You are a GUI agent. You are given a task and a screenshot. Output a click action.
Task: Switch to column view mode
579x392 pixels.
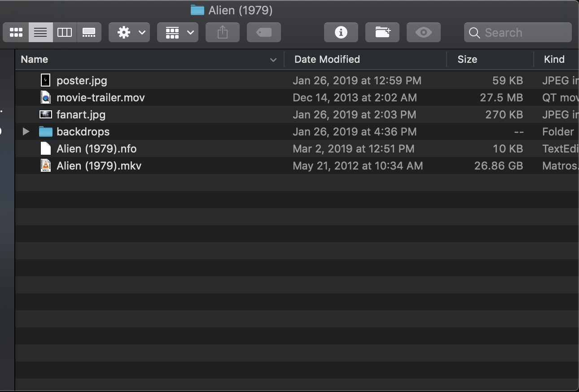tap(65, 32)
